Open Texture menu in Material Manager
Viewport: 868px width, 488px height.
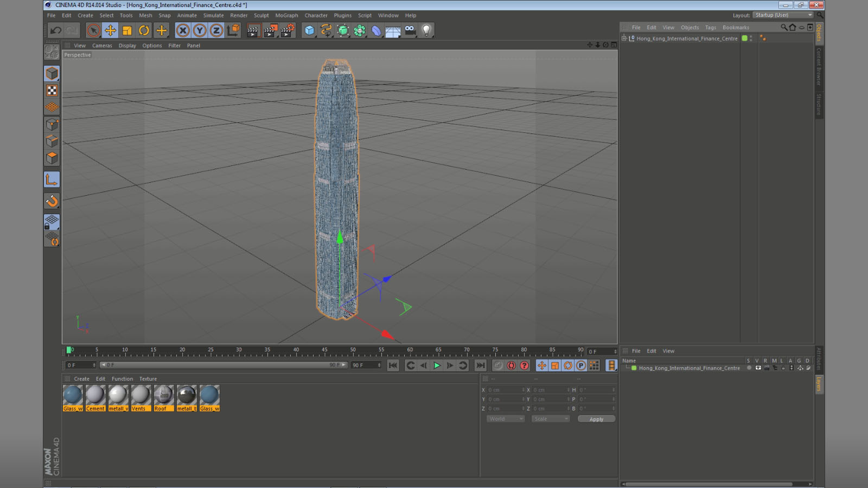(148, 379)
